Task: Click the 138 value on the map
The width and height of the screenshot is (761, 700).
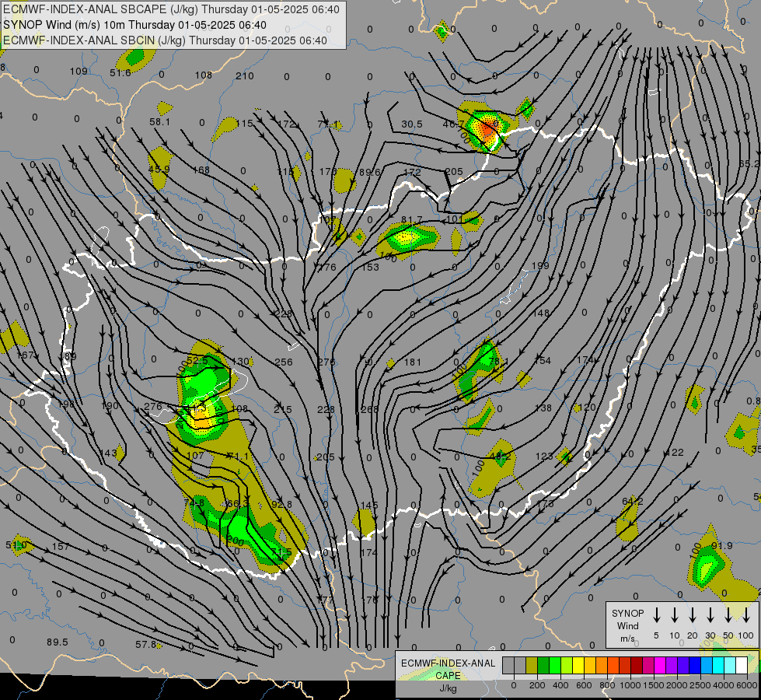Action: pyautogui.click(x=543, y=408)
